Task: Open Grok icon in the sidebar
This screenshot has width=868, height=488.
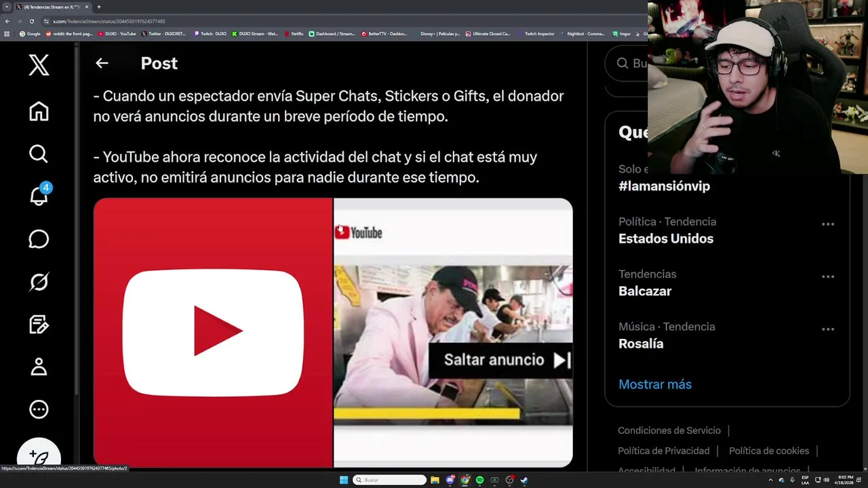Action: tap(39, 282)
